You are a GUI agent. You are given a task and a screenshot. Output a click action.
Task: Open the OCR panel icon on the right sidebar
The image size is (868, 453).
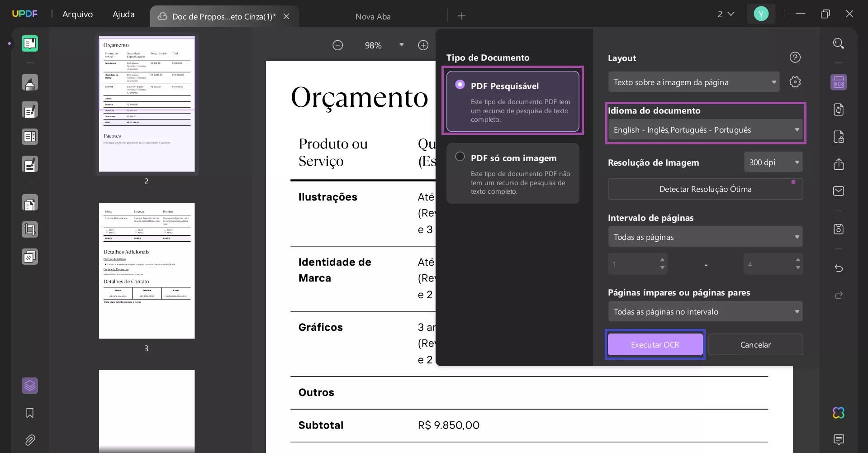coord(839,82)
